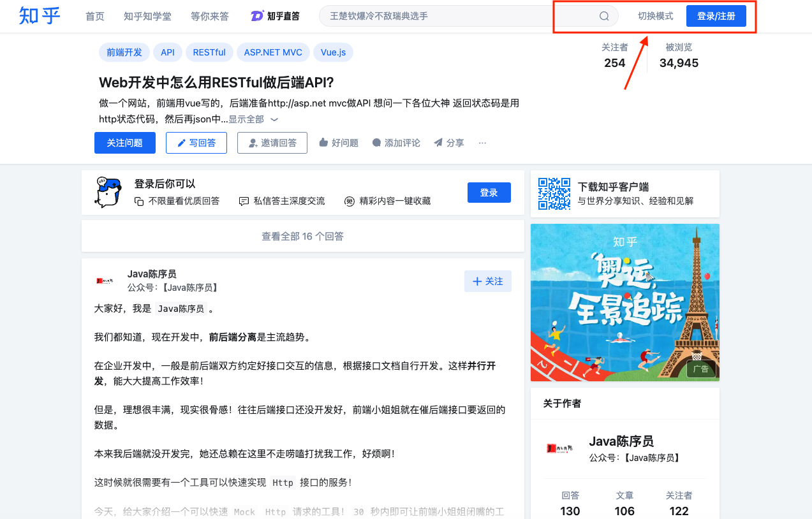Viewport: 812px width, 519px height.
Task: Click 私信答主深度交流 message item
Action: pos(282,201)
